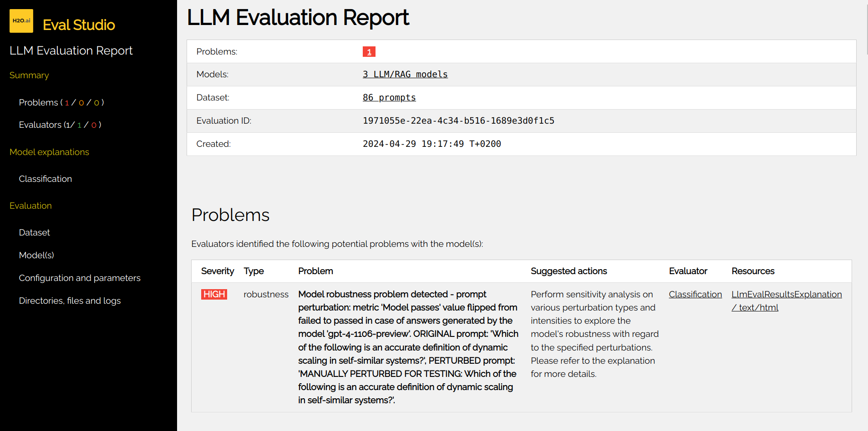Open the 3 LLM/RAG models link
The height and width of the screenshot is (431, 868).
coord(405,74)
